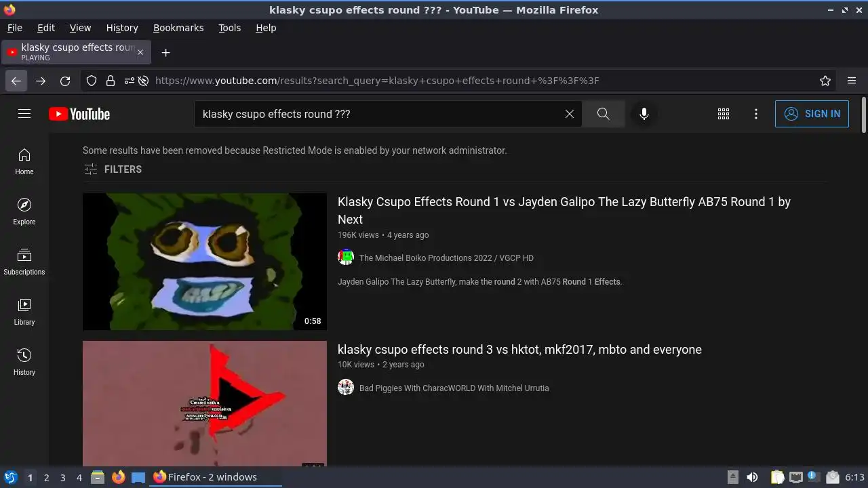Open the Help menu
This screenshot has width=868, height=488.
point(266,28)
